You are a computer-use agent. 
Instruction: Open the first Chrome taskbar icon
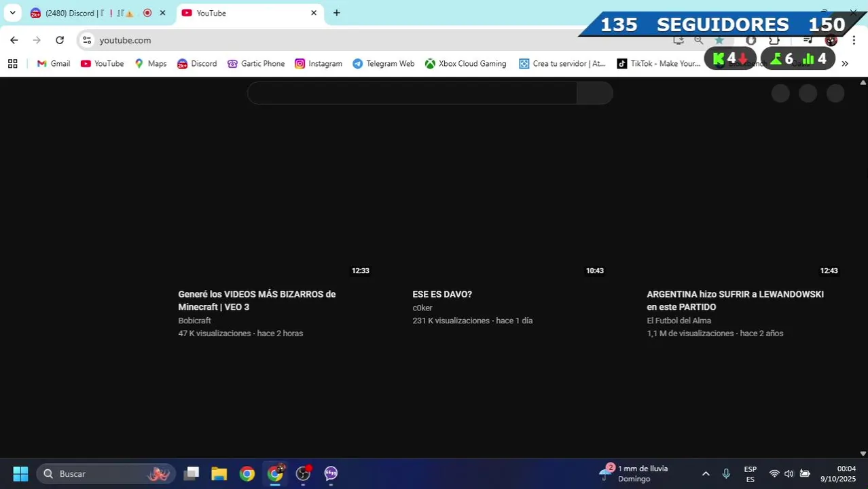point(247,473)
